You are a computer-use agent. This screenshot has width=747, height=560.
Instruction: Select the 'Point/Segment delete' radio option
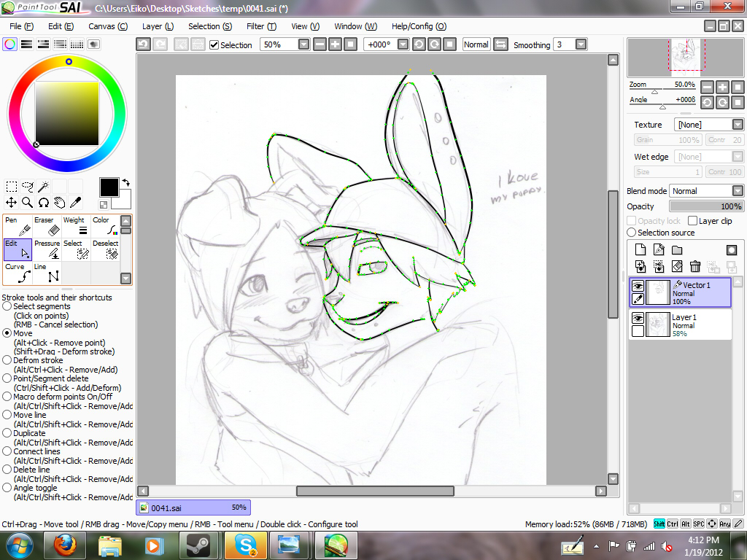(7, 378)
